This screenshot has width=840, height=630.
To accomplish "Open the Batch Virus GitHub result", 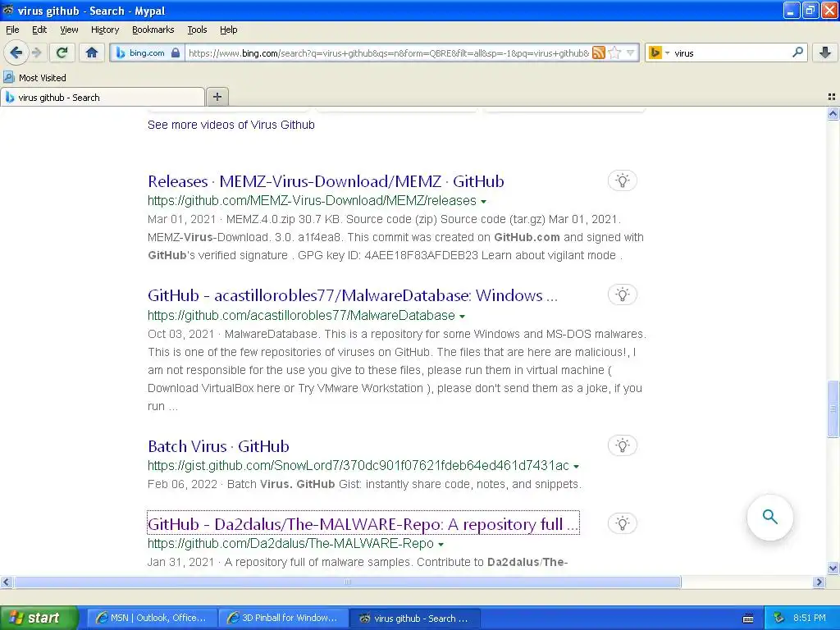I will click(218, 446).
